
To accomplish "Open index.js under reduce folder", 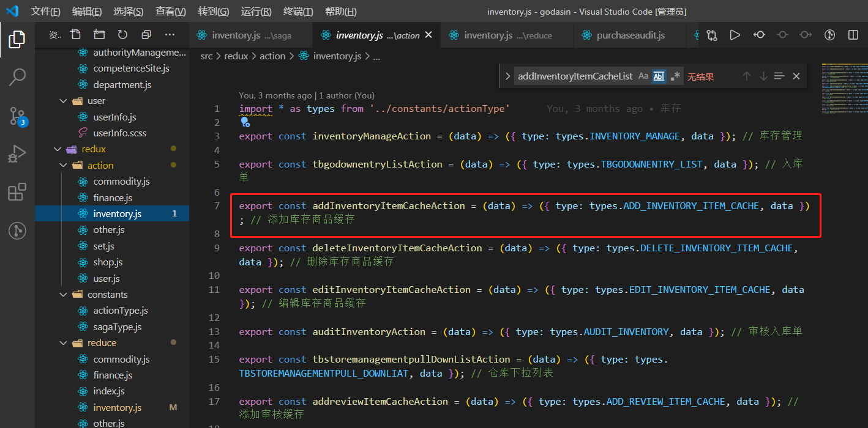I will [x=109, y=391].
